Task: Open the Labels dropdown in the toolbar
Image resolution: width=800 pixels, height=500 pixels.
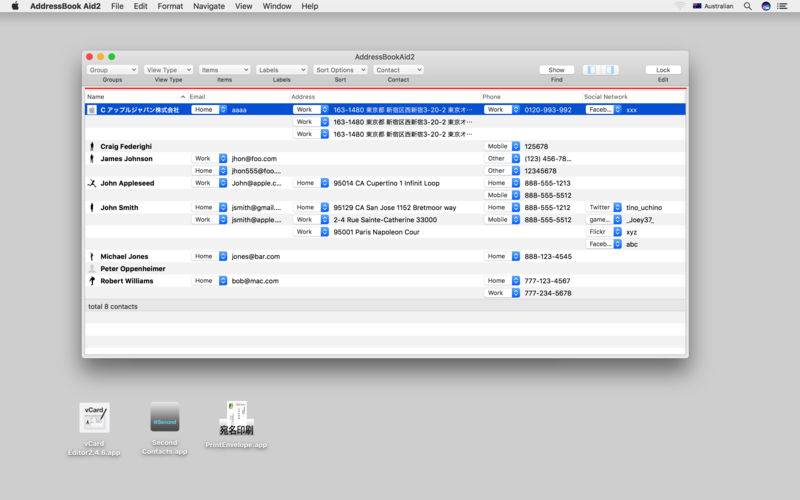Action: [x=282, y=70]
